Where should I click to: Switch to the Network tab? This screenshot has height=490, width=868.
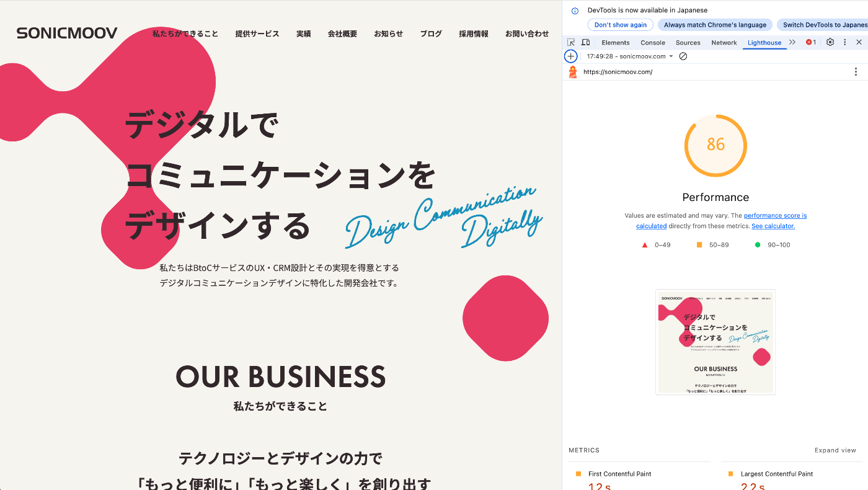point(724,43)
